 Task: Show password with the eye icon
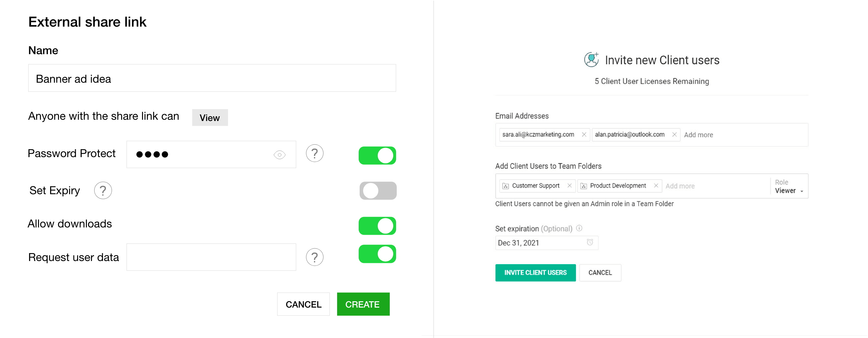click(x=279, y=155)
